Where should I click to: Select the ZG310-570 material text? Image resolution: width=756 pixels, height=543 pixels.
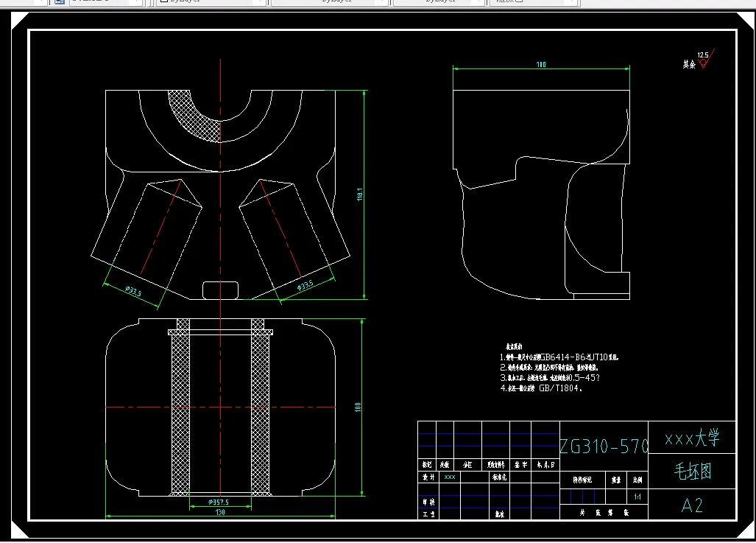pyautogui.click(x=604, y=446)
